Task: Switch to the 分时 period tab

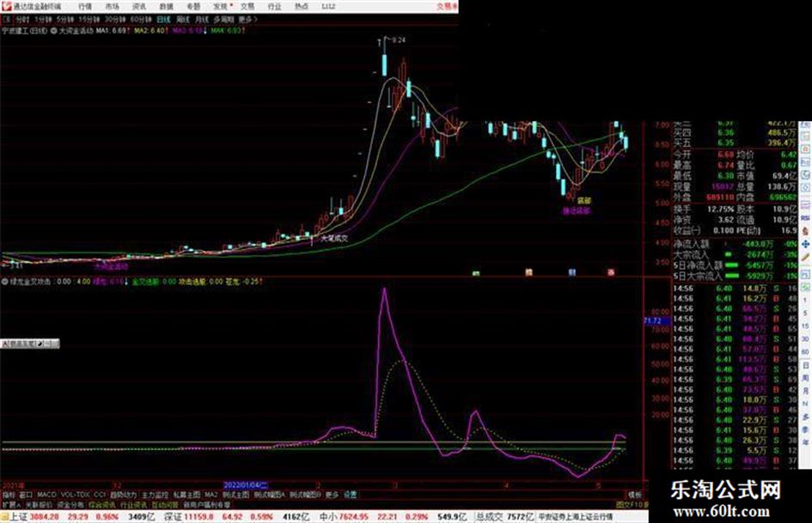Action: 22,19
